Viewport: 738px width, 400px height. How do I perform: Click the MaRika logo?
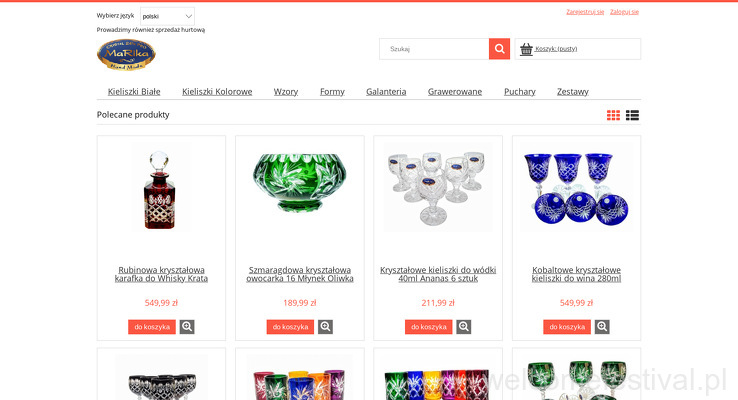tap(126, 55)
